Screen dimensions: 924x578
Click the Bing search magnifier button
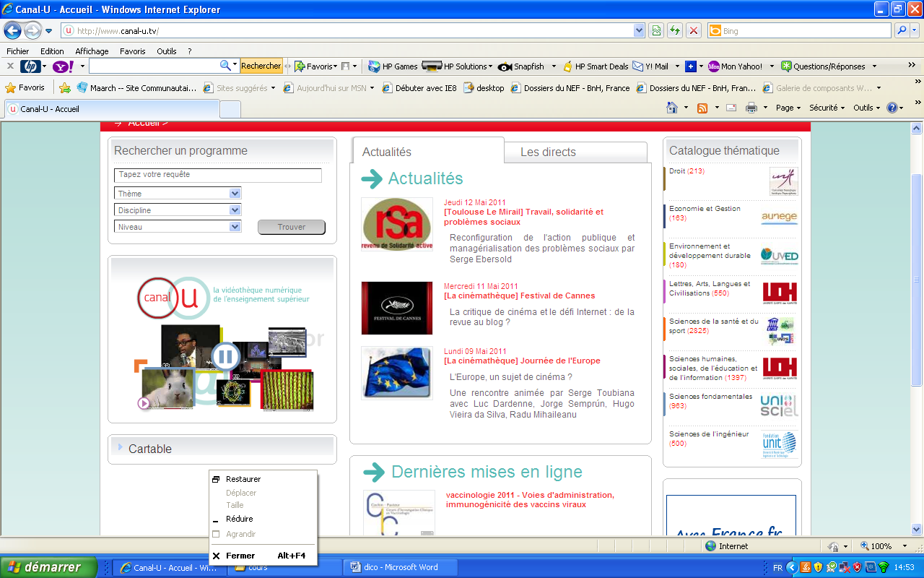pyautogui.click(x=902, y=31)
